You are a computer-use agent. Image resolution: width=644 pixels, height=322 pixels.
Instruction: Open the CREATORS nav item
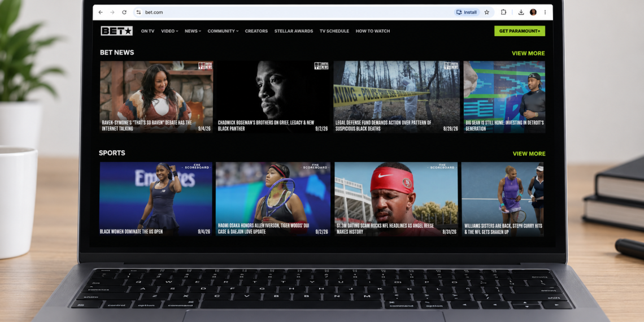pos(256,31)
